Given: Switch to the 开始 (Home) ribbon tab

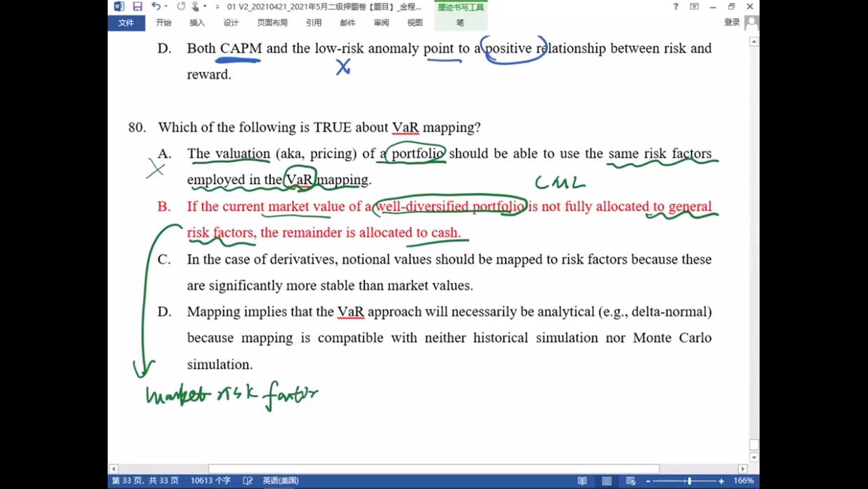Looking at the screenshot, I should coord(164,22).
